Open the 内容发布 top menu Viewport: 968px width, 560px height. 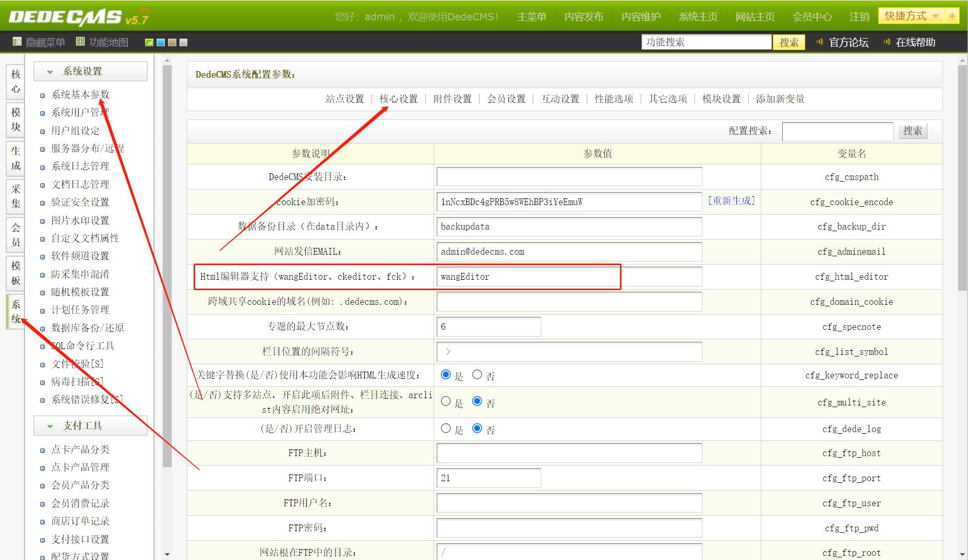point(584,17)
